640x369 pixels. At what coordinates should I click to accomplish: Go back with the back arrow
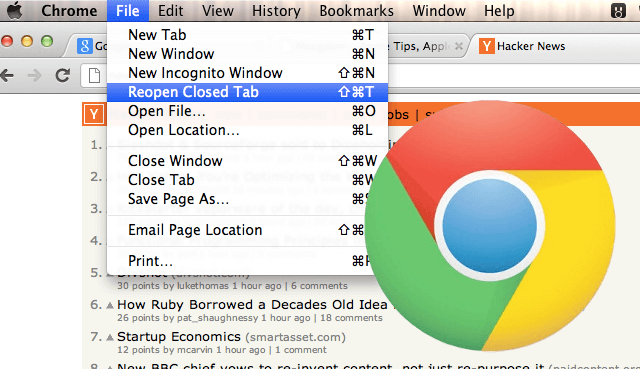pyautogui.click(x=7, y=76)
